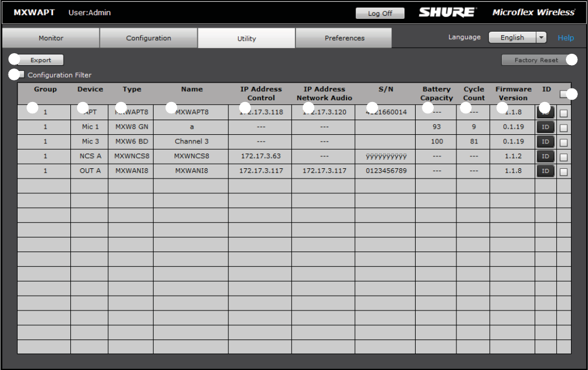Click the IP Address Network Audio header
588x370 pixels.
pos(324,93)
